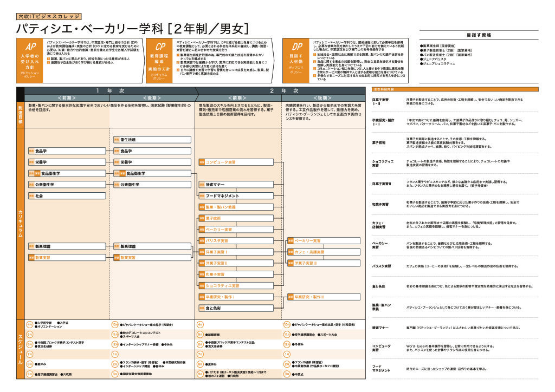
Task: Click the 菓子技術 box in the curriculum chart
Action: point(236,218)
